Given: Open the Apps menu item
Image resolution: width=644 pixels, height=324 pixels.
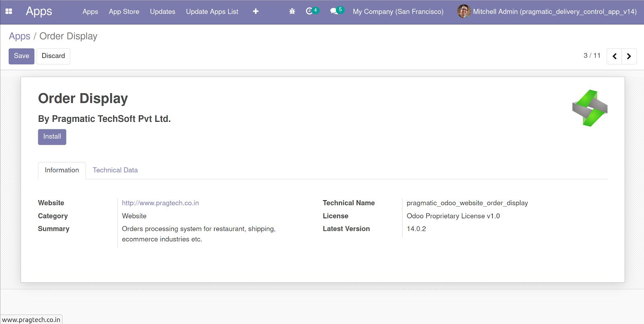Looking at the screenshot, I should (x=90, y=12).
